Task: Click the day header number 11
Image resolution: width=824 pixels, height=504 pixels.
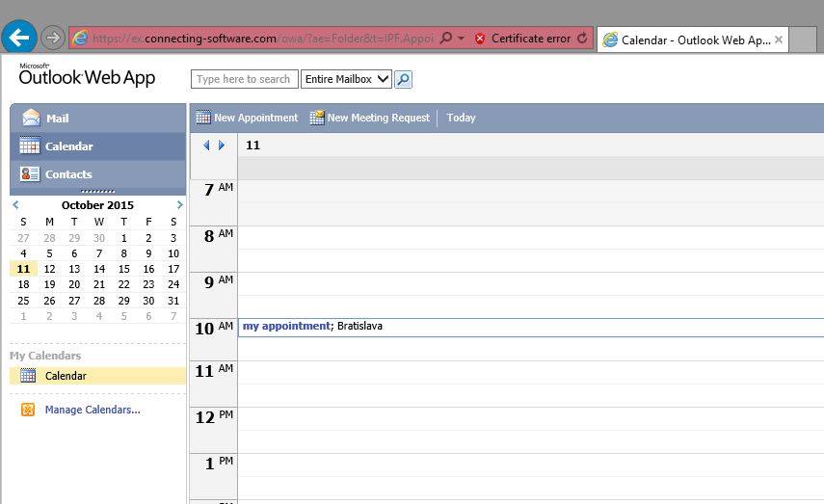Action: [253, 146]
